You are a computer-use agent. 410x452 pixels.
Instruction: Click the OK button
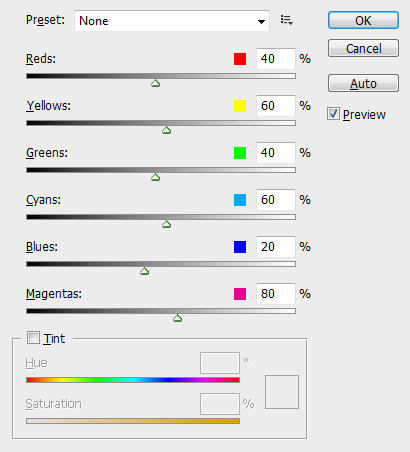pos(363,20)
